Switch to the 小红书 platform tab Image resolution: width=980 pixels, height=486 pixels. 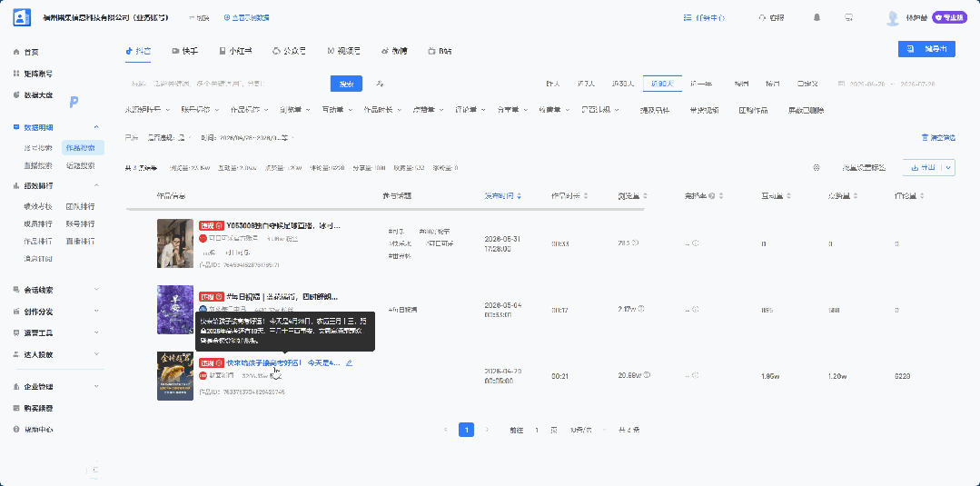(x=235, y=51)
